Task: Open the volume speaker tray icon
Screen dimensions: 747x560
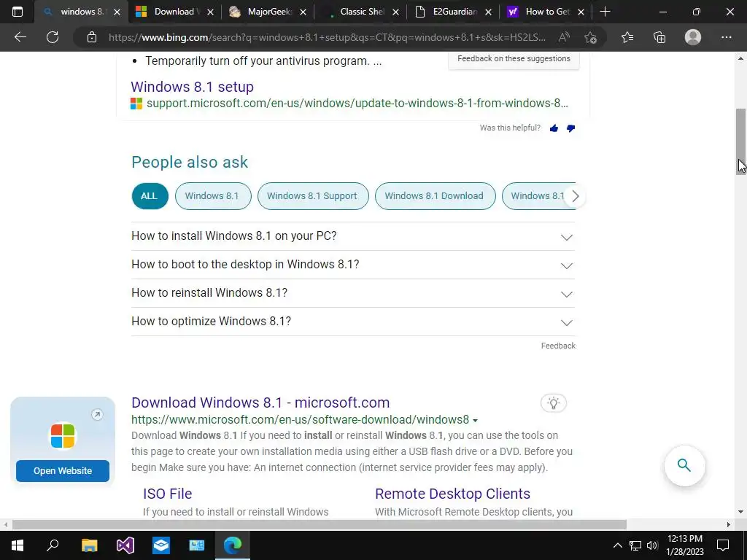Action: 652,545
